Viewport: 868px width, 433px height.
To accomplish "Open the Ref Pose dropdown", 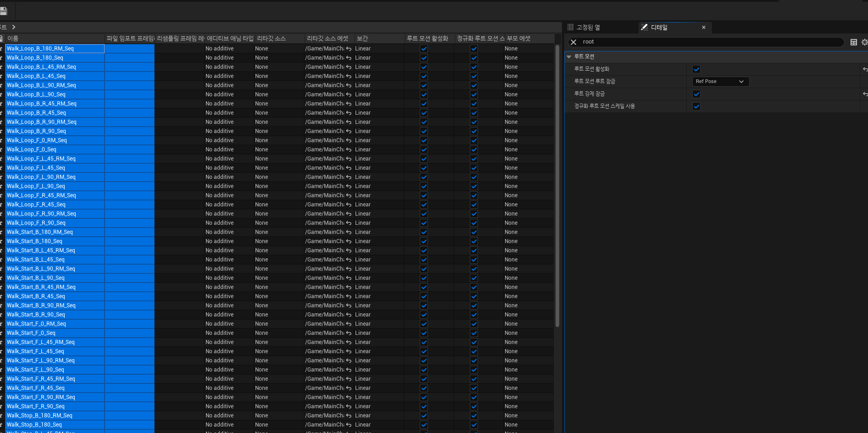I will (x=720, y=82).
